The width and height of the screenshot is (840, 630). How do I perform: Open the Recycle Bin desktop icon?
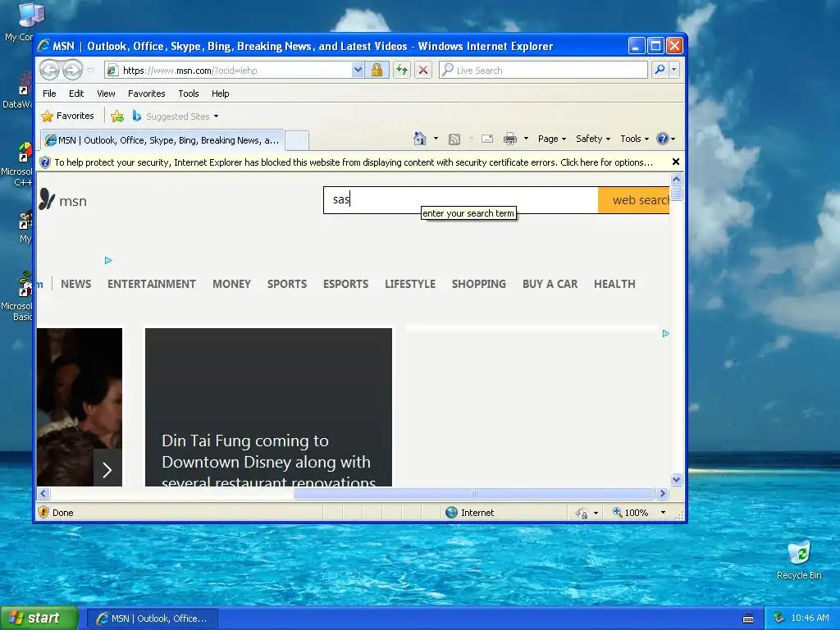(x=799, y=560)
